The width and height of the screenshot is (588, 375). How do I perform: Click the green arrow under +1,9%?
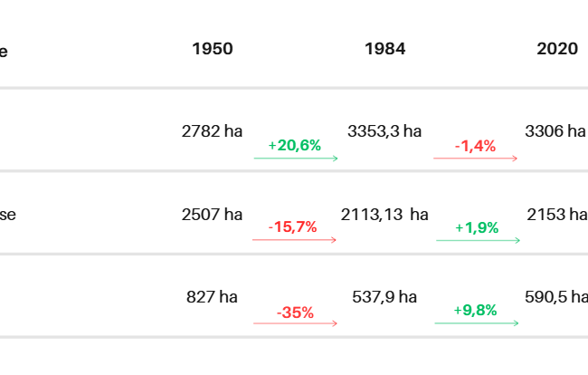pyautogui.click(x=478, y=240)
